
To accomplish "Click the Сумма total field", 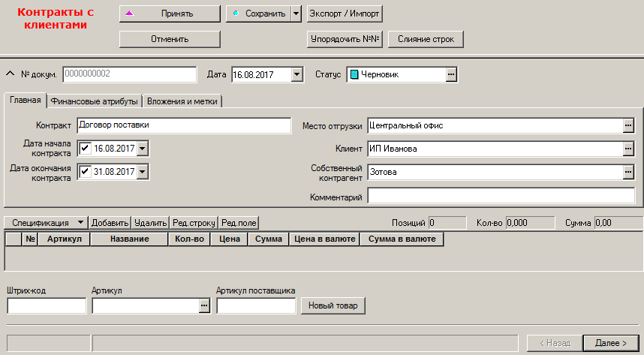I will (619, 223).
